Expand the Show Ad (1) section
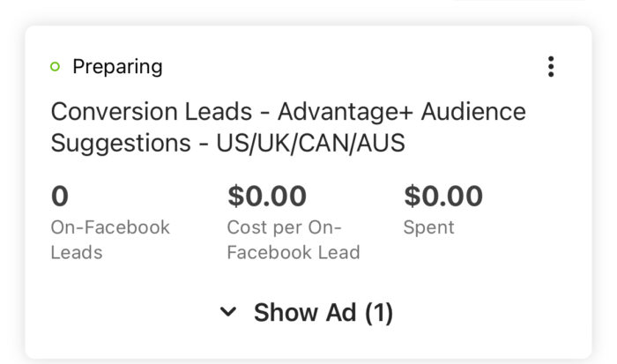Screen dimensions: 617x364 click(307, 313)
